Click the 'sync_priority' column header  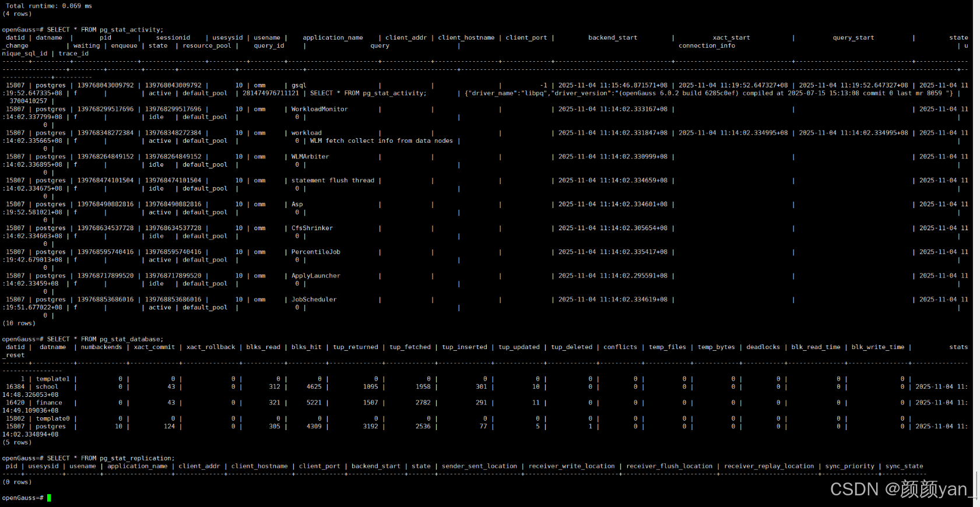(x=850, y=466)
